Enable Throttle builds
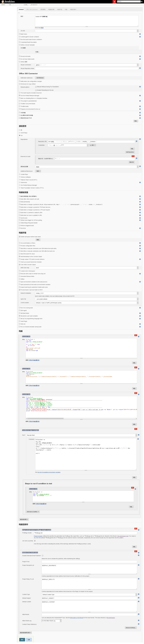 click(20, 106)
